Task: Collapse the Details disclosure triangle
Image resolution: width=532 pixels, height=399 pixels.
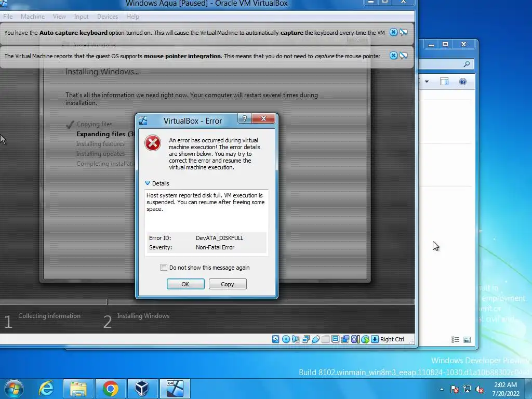Action: click(x=147, y=183)
